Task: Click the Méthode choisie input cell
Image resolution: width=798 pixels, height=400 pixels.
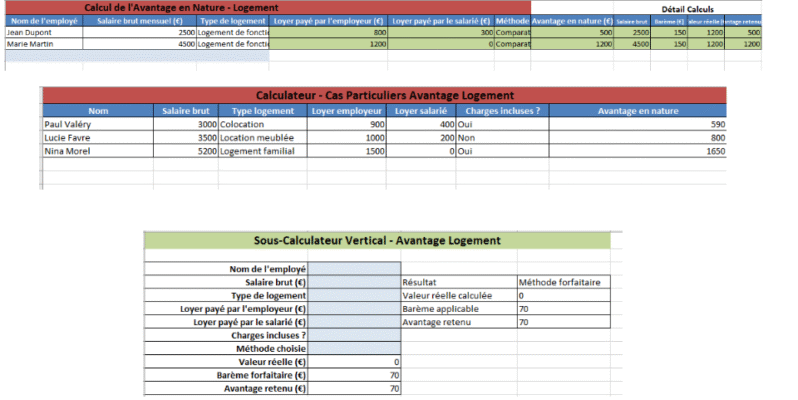Action: pyautogui.click(x=354, y=347)
